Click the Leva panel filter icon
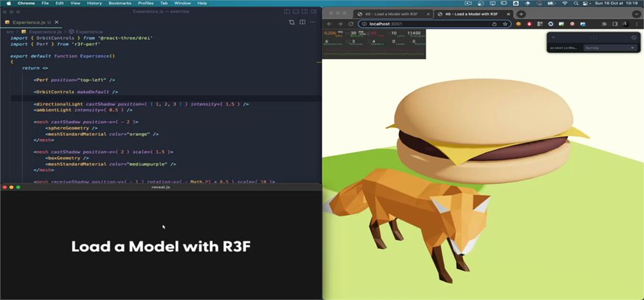 tap(634, 37)
